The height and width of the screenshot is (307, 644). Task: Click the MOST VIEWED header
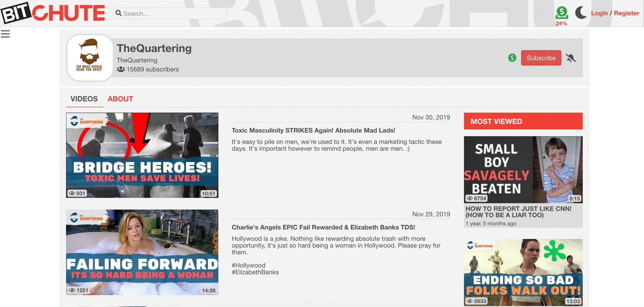tap(523, 121)
